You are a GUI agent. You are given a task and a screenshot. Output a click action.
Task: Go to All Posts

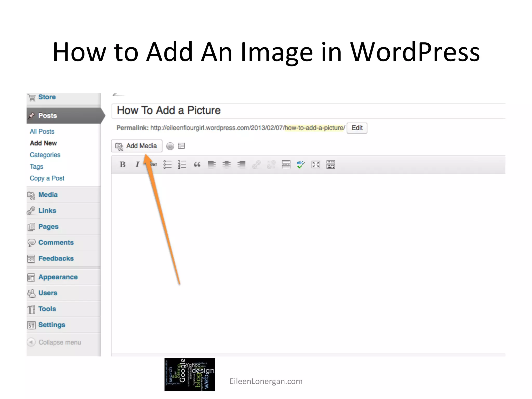[42, 131]
